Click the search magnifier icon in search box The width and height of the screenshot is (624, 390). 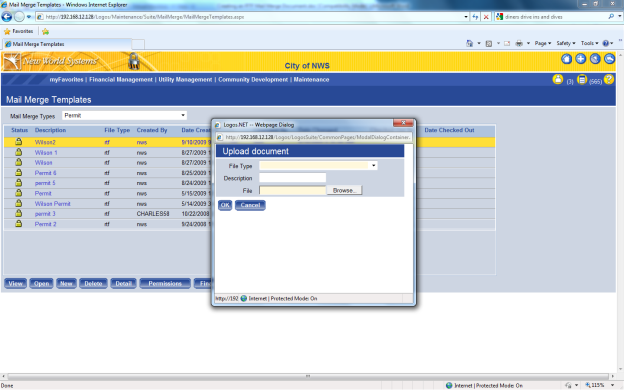pyautogui.click(x=611, y=17)
